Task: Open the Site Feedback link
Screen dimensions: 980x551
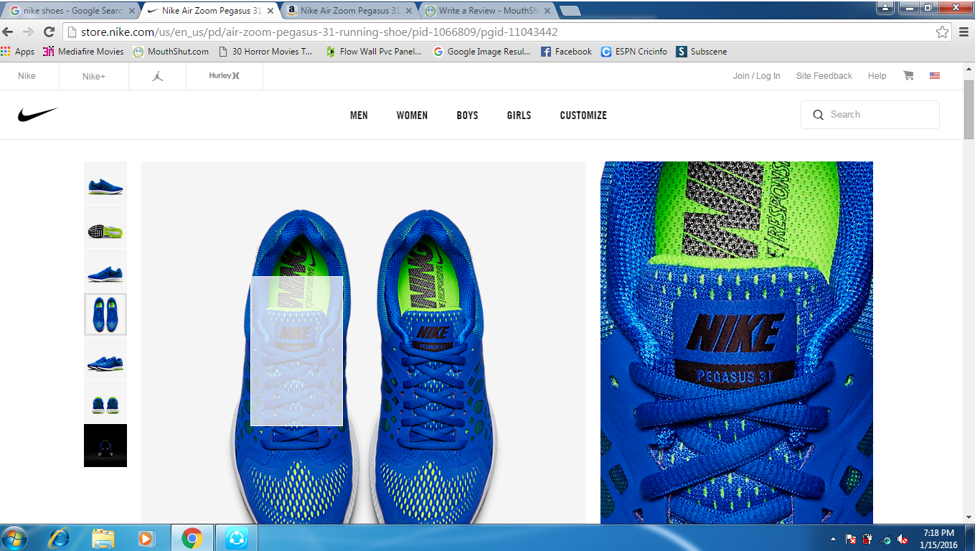Action: (824, 76)
